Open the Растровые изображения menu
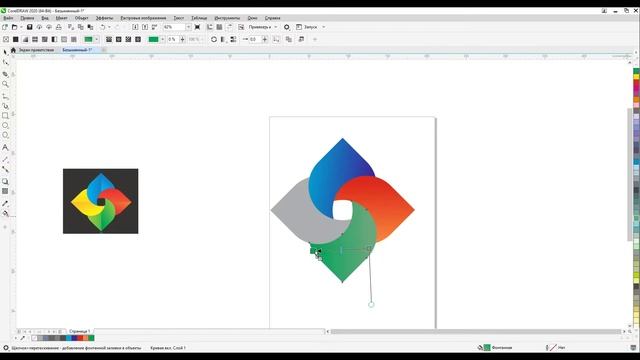The height and width of the screenshot is (360, 640). [143, 18]
